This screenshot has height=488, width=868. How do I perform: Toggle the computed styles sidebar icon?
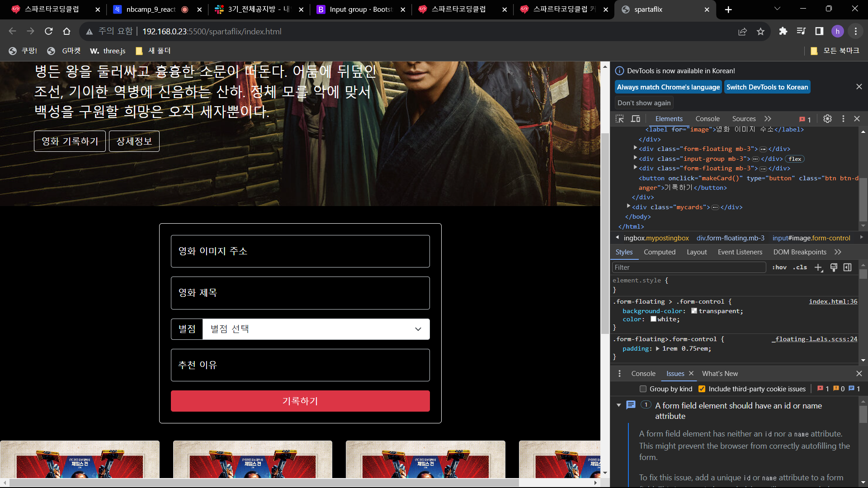point(847,267)
